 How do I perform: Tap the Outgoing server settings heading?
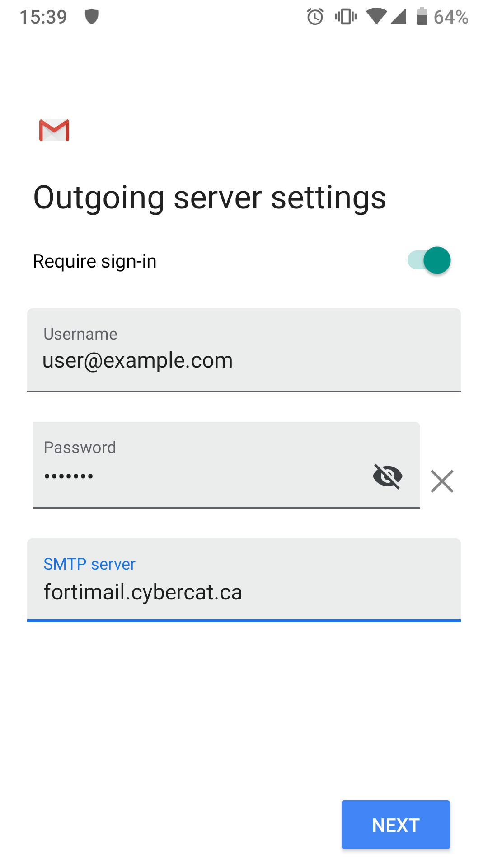(x=210, y=198)
